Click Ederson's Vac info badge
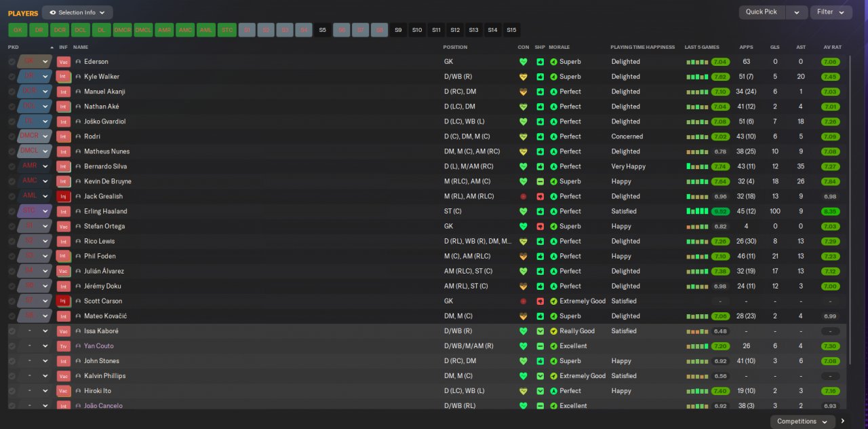This screenshot has width=868, height=429. [x=64, y=62]
